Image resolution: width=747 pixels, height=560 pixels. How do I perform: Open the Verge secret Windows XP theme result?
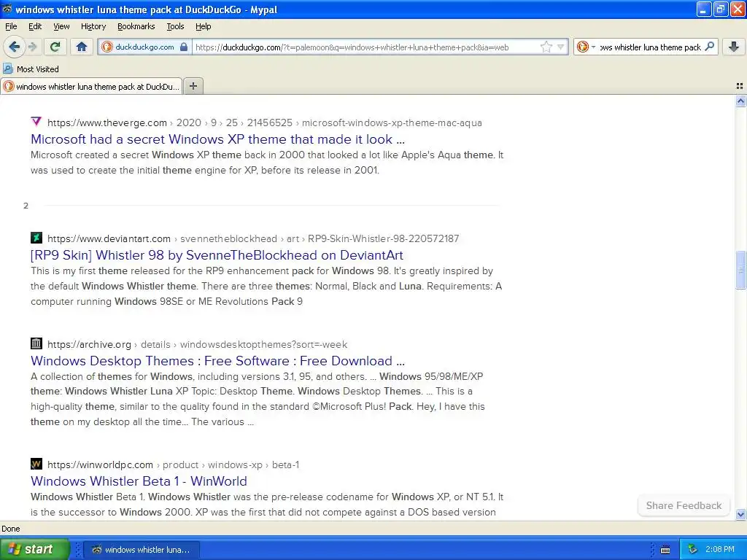(x=217, y=139)
